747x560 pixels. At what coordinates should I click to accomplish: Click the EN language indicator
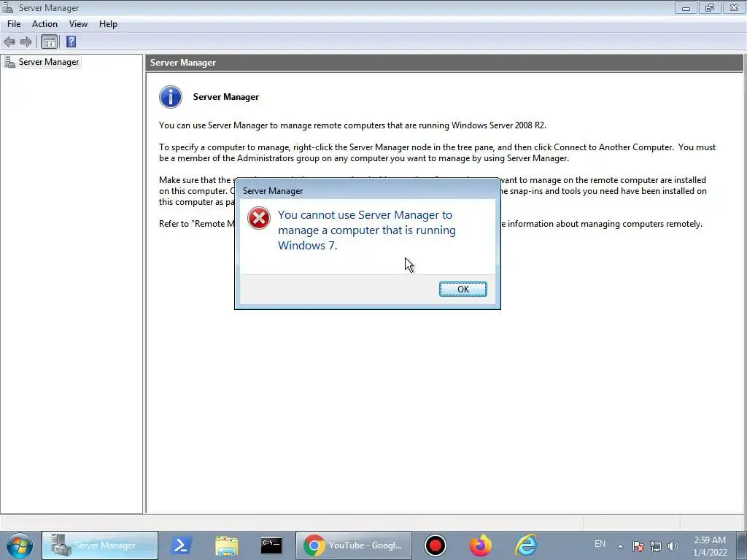[x=600, y=544]
